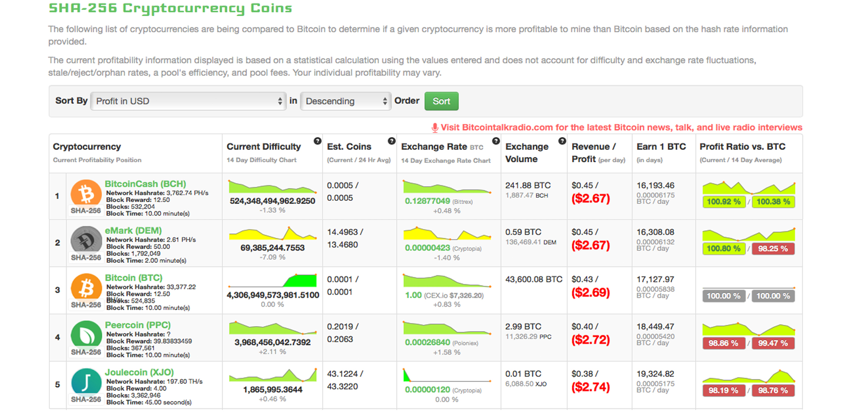The height and width of the screenshot is (412, 868).
Task: Click the SHA-256 Cryptocurrency Coins heading
Action: (170, 8)
